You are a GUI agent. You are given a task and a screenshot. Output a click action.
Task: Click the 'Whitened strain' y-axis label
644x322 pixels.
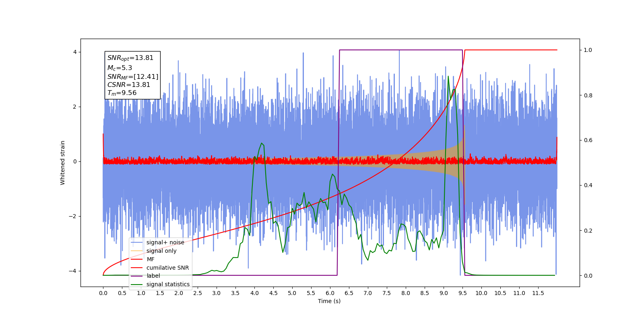point(62,163)
